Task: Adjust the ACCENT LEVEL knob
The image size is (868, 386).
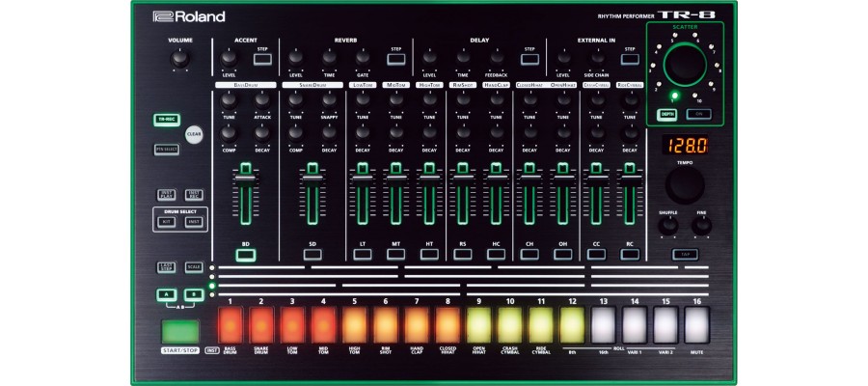Action: 229,58
